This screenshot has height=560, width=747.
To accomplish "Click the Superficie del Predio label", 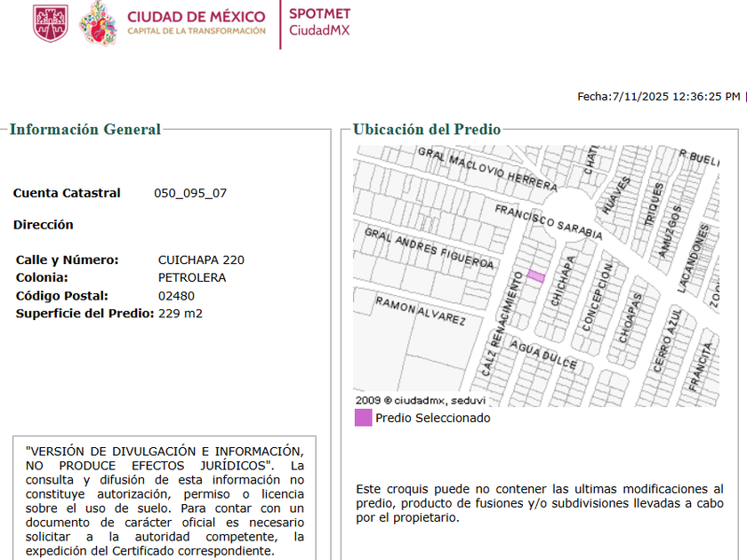I will tap(84, 313).
